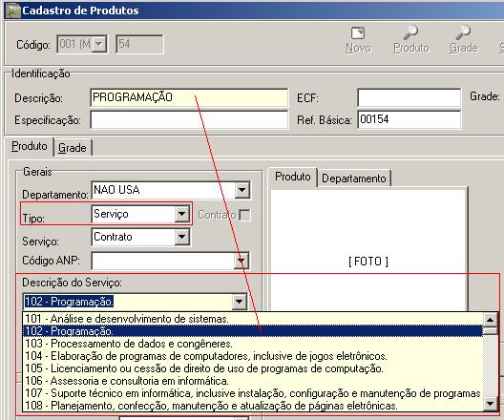The width and height of the screenshot is (504, 420).
Task: Select 103 - Processamento de dados e congêneres
Action: 253,344
